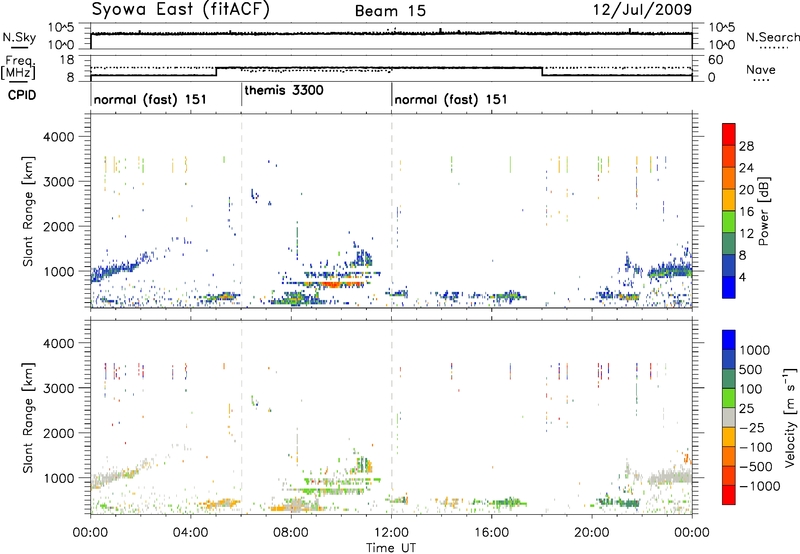This screenshot has width=800, height=554.
Task: Click the '-1000' label on Velocity color bar
Action: click(x=760, y=486)
